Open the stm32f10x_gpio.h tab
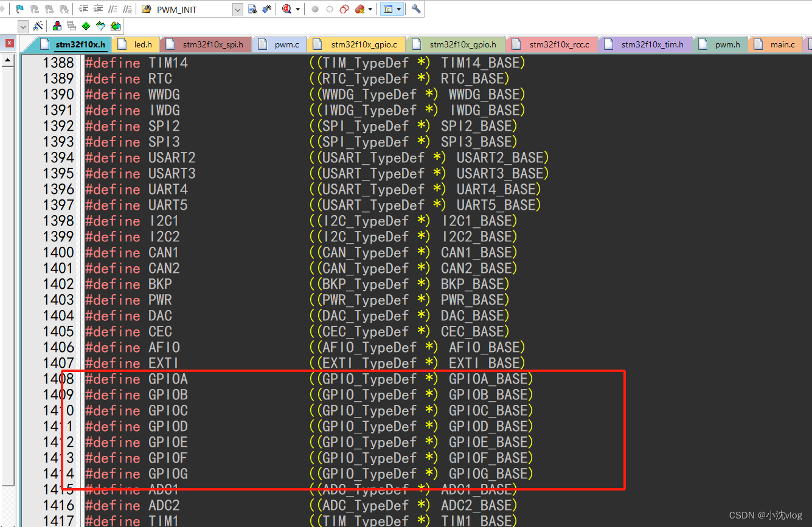The width and height of the screenshot is (812, 527). (456, 44)
